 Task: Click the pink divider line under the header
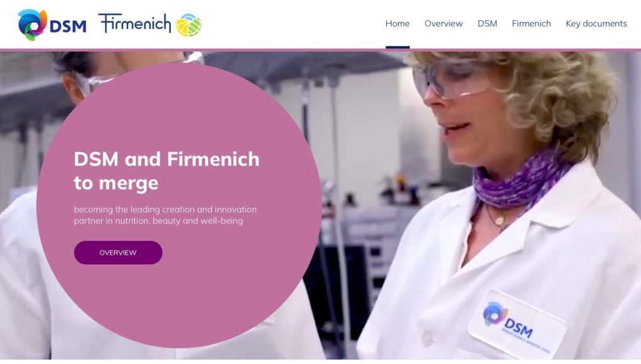pos(320,50)
